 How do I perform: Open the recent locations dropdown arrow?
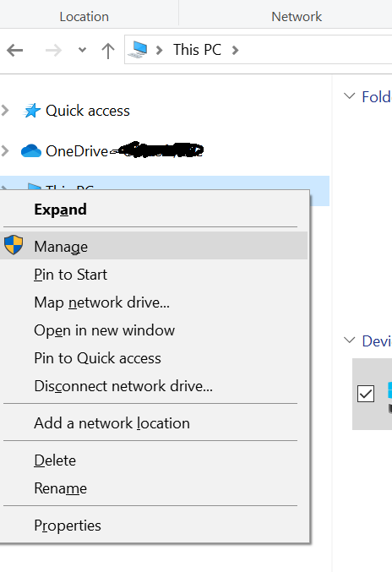pyautogui.click(x=83, y=50)
